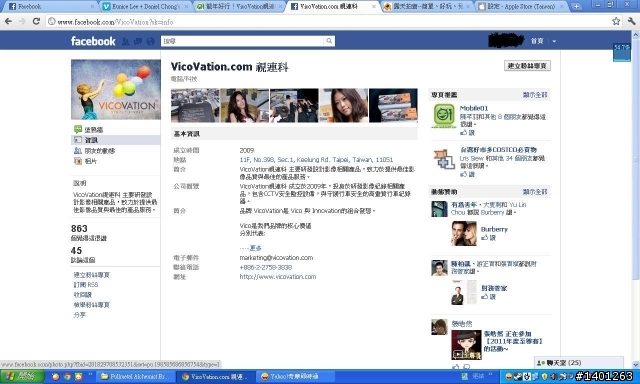Click the Facebook search field
Image resolution: width=640 pixels, height=384 pixels.
[243, 41]
